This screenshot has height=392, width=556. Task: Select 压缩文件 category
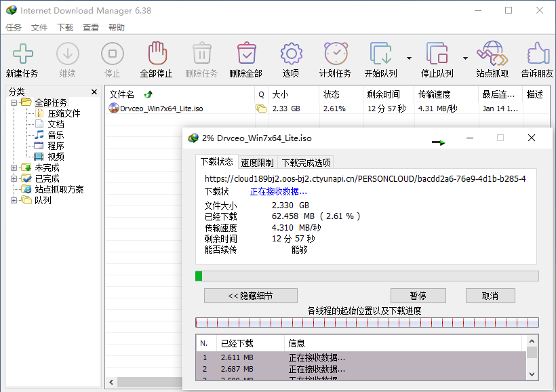click(64, 113)
